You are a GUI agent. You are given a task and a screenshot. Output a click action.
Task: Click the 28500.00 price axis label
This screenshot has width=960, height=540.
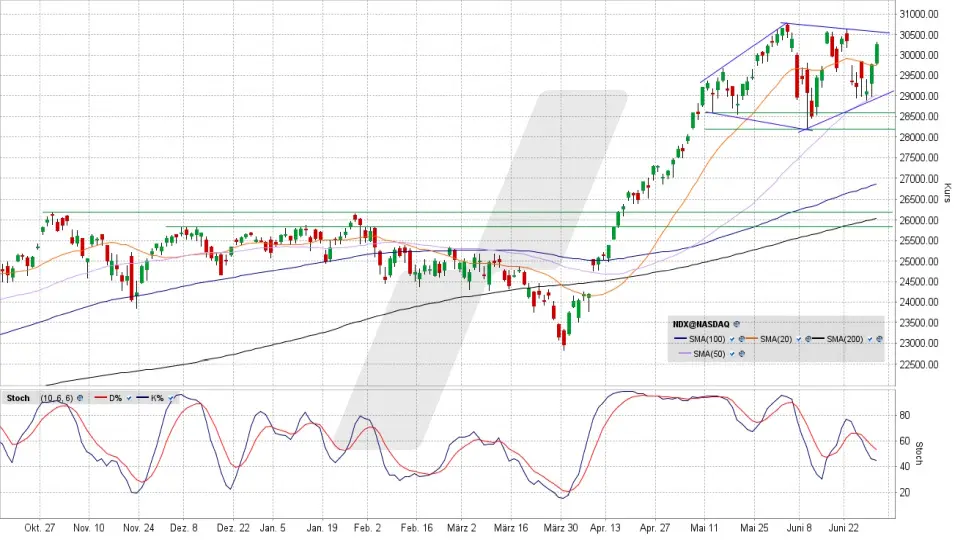click(920, 116)
